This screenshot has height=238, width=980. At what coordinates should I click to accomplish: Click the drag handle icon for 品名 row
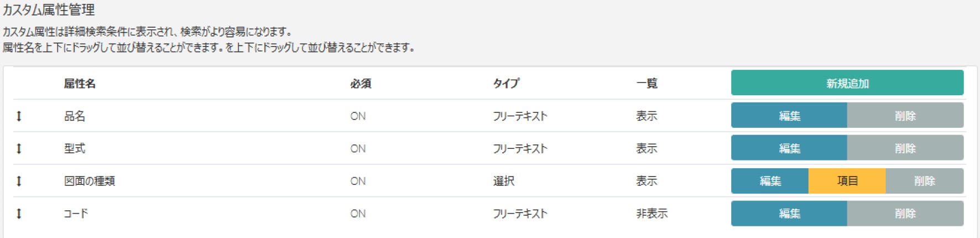point(19,116)
